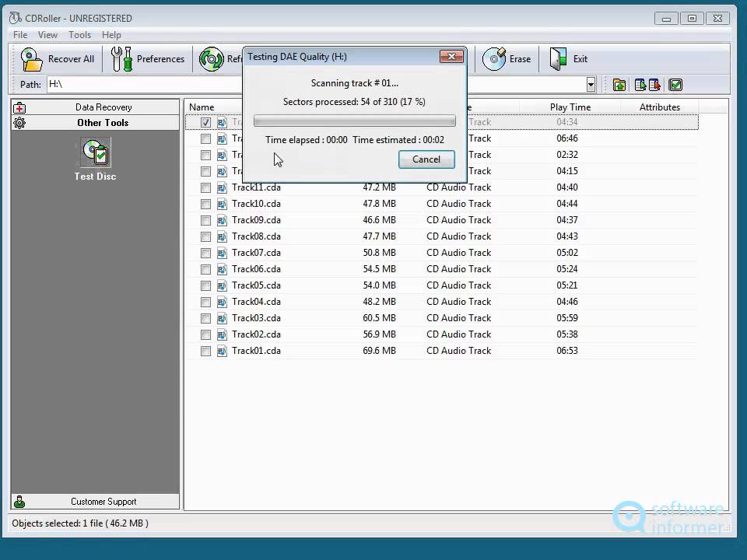Click file icon in 04:15 track row
Viewport: 747px width, 560px height.
click(x=222, y=171)
